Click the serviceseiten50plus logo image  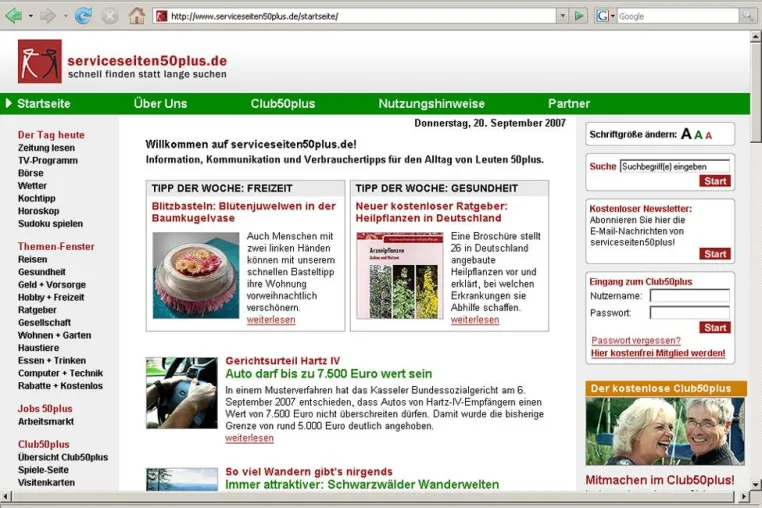pyautogui.click(x=40, y=61)
